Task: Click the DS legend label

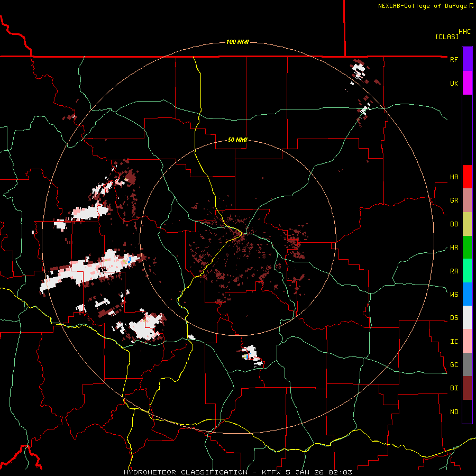Action: 454,318
